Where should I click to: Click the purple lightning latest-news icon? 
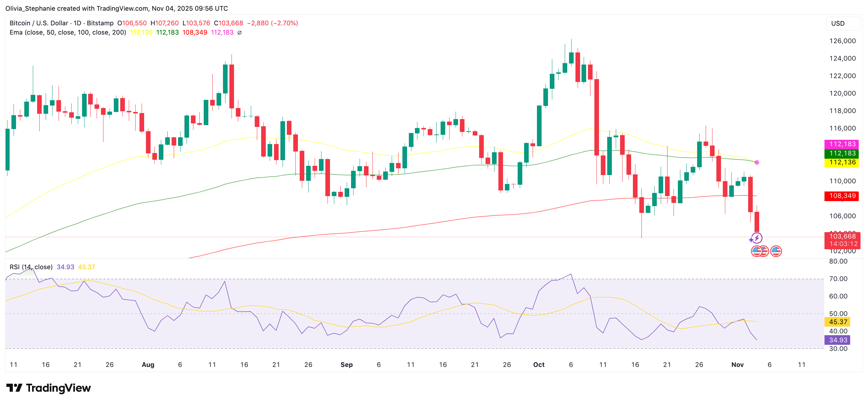point(757,238)
